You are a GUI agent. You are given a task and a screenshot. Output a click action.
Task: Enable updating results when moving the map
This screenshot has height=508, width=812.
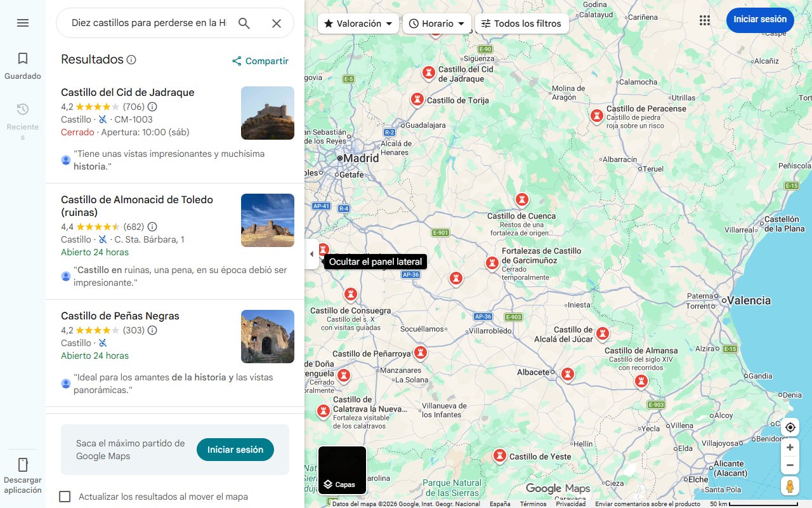[x=65, y=496]
